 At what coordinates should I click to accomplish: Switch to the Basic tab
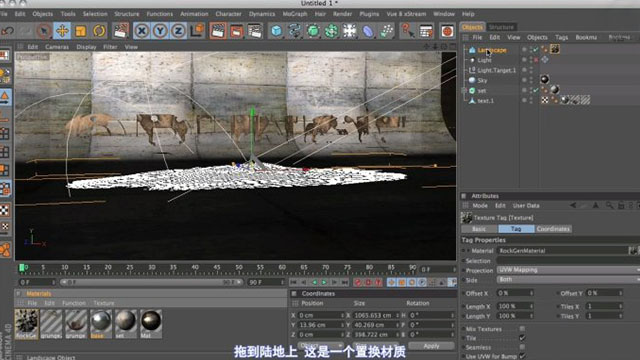click(479, 229)
